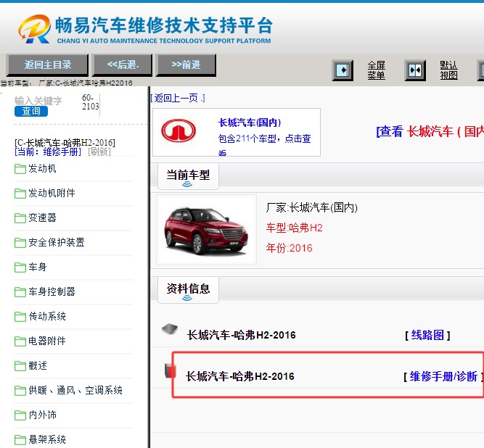Open the 概述 folder
Screen dimensions: 484x448
point(38,365)
